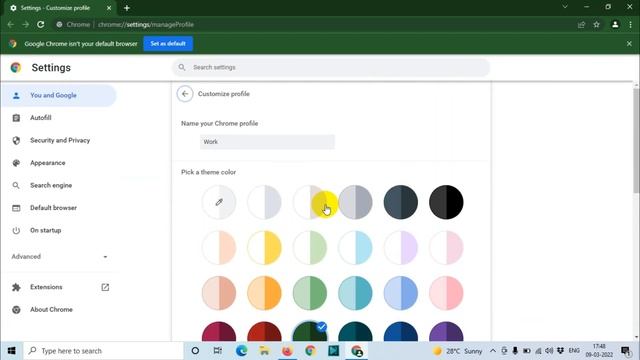Viewport: 640px width, 360px height.
Task: Select the periwinkle blue theme swatch
Action: 400,293
